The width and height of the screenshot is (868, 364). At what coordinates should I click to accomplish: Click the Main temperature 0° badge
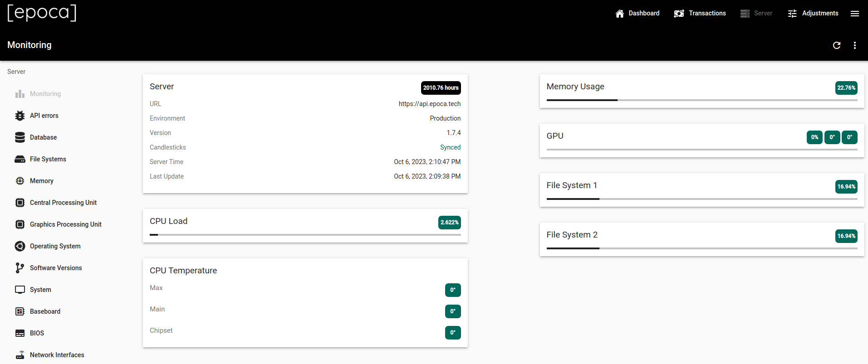coord(453,311)
